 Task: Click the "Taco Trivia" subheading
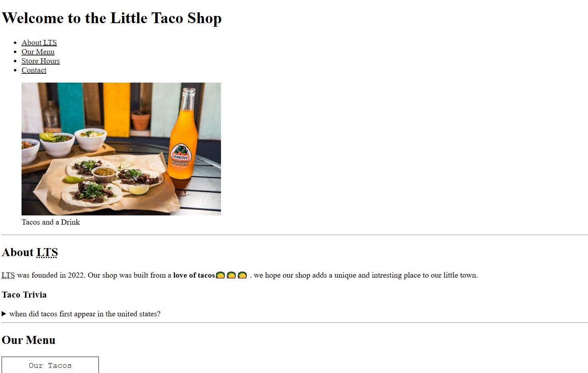click(x=24, y=295)
